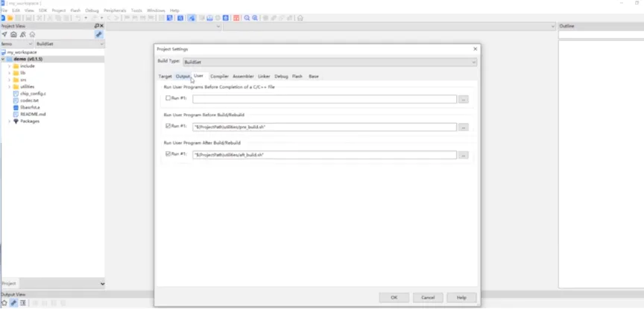This screenshot has width=644, height=309.
Task: Click the magnifier search icon in the toolbar
Action: pyautogui.click(x=247, y=18)
